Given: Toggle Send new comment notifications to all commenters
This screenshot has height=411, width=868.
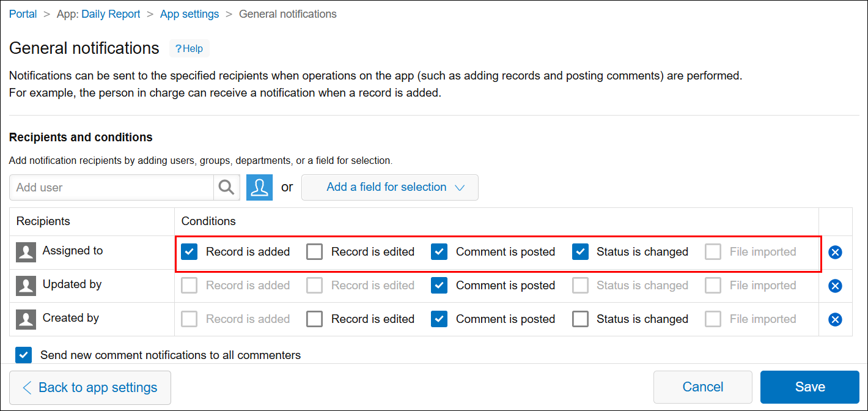Looking at the screenshot, I should [x=24, y=355].
